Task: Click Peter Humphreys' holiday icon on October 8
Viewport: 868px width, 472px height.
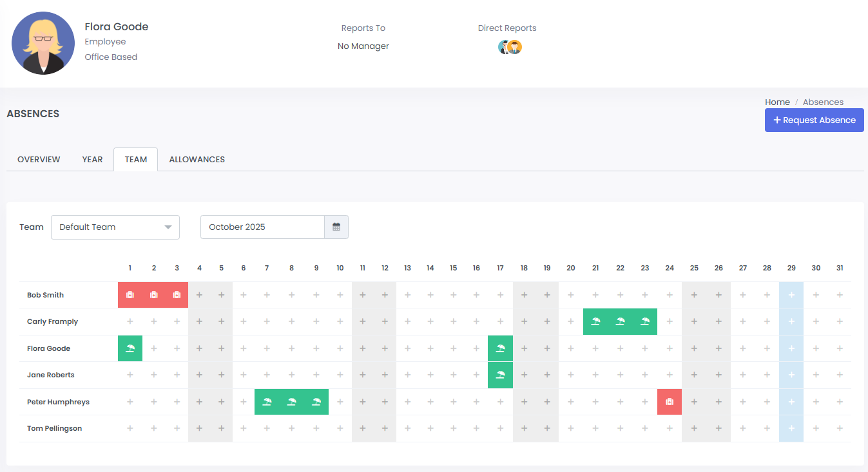Action: point(291,402)
